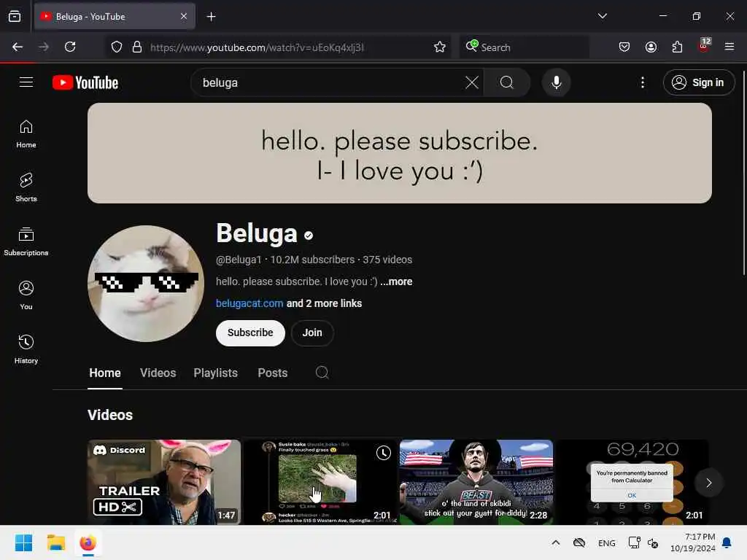View site security padlock info
Screen dimensions: 747x560
137,47
